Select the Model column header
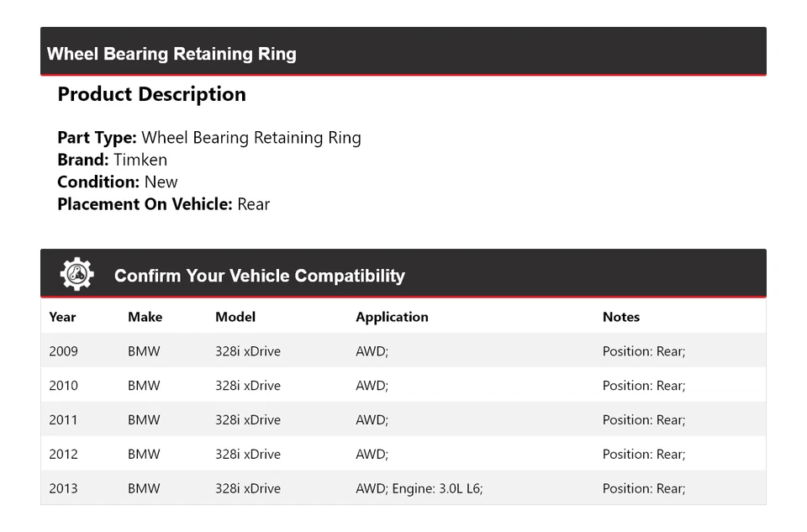 (235, 317)
